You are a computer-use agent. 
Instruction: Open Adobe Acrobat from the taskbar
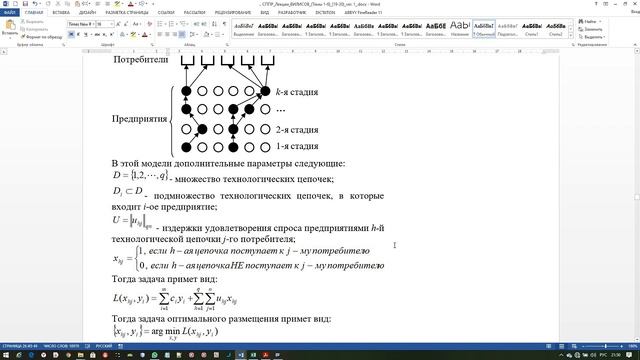(x=266, y=355)
